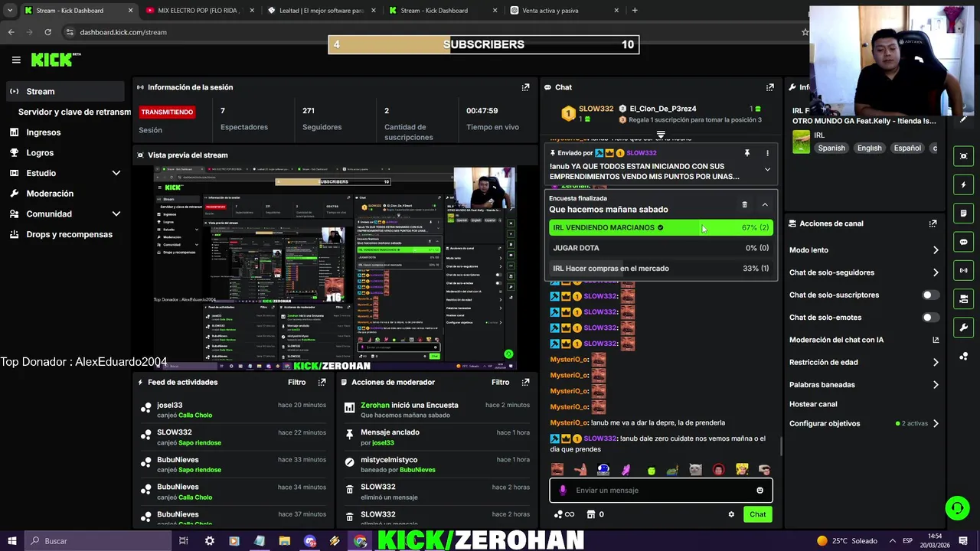Click the English language tag
Viewport: 980px width, 551px height.
pyautogui.click(x=869, y=148)
